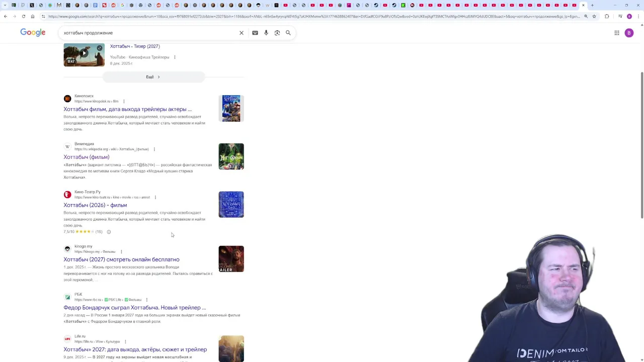Switch to the Wikipedia tab
Image resolution: width=644 pixels, height=362 pixels.
tap(267, 5)
